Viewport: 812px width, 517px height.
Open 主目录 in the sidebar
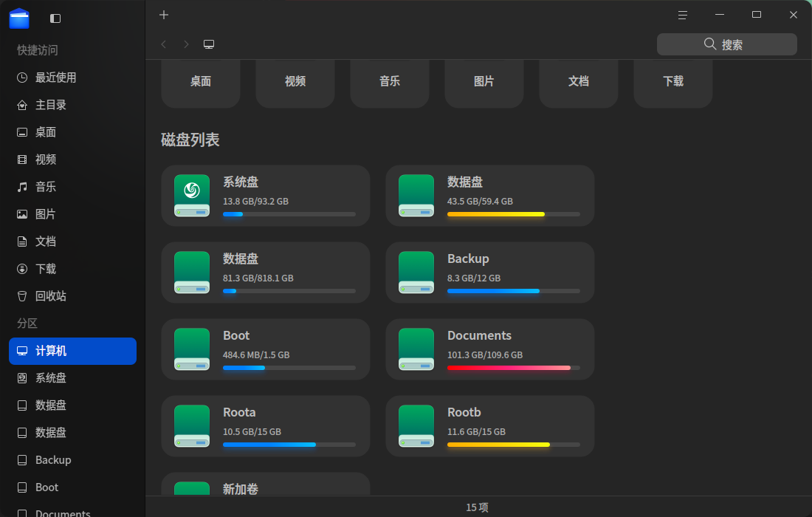[x=72, y=105]
